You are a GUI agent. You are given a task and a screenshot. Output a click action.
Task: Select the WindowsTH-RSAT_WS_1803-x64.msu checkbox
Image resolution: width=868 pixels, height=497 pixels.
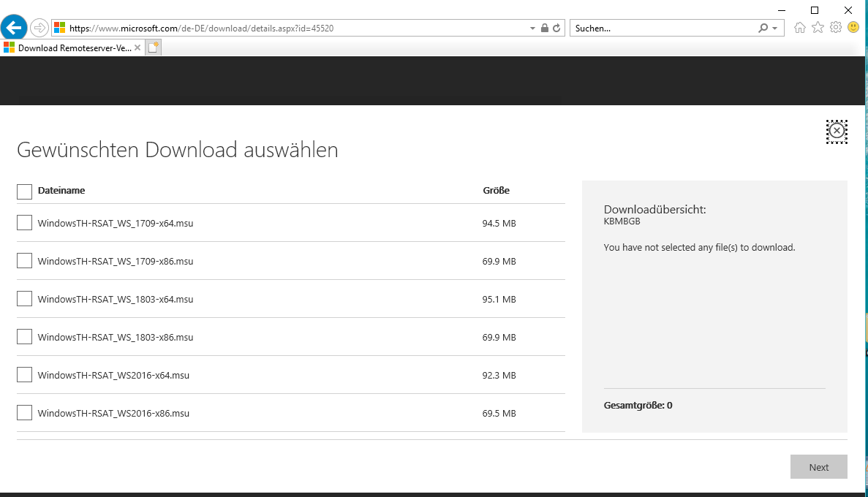tap(24, 299)
